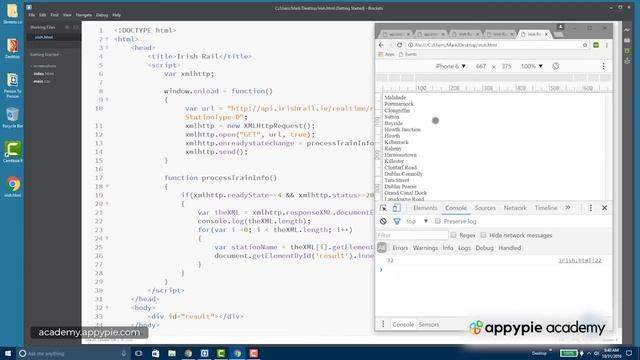Open File Explorer from the taskbar
The image size is (640, 360).
click(x=171, y=353)
